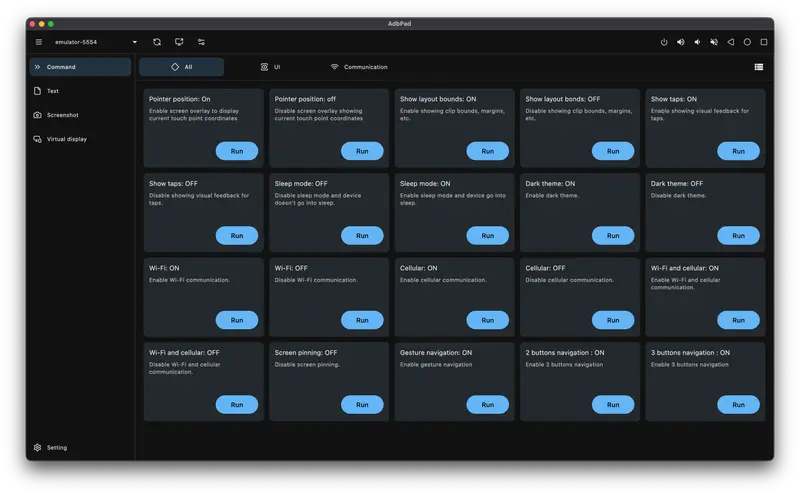Viewport: 800px width, 495px height.
Task: Open the hamburger menu in the top bar
Action: 39,42
